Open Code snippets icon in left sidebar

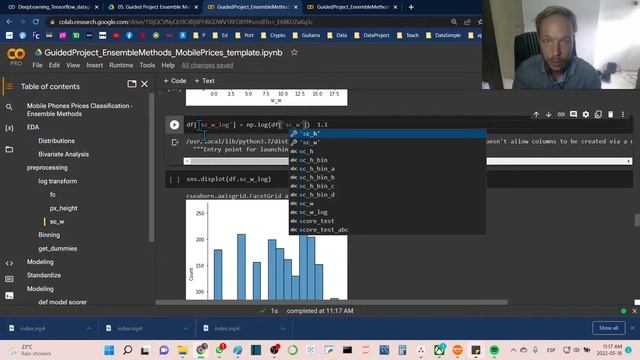9,263
